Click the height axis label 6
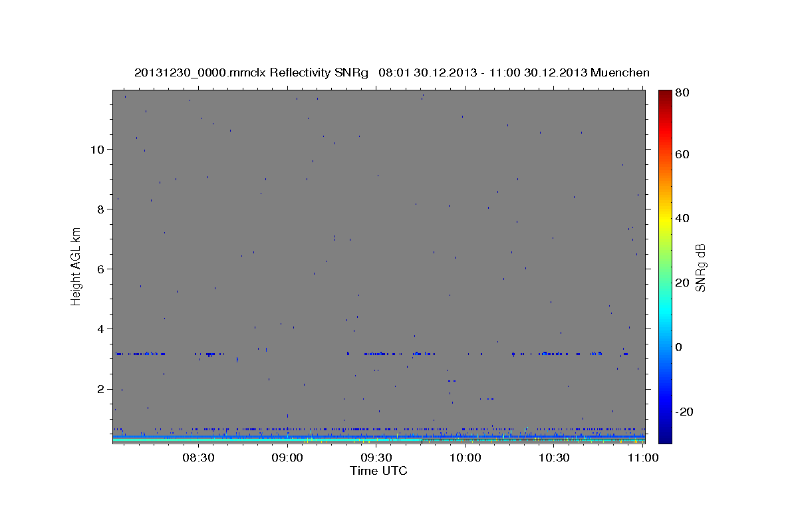This screenshot has width=798, height=532. pyautogui.click(x=99, y=269)
